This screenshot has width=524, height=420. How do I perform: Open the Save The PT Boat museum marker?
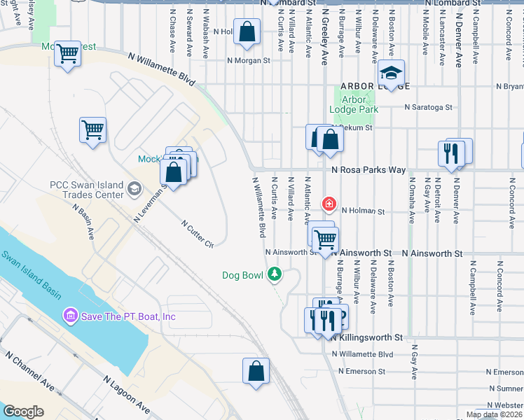pos(71,316)
